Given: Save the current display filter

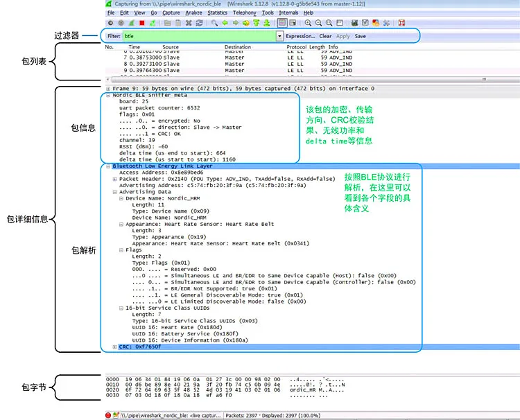Looking at the screenshot, I should tap(360, 36).
